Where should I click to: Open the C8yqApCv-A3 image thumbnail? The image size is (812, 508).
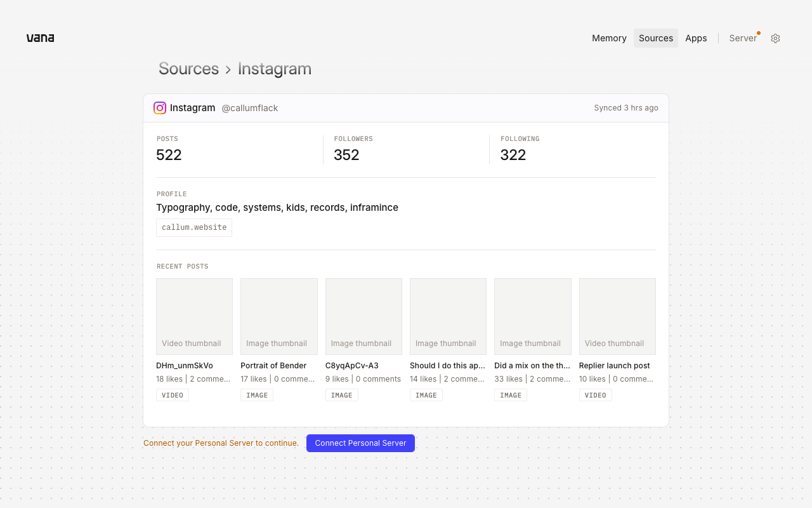click(363, 316)
